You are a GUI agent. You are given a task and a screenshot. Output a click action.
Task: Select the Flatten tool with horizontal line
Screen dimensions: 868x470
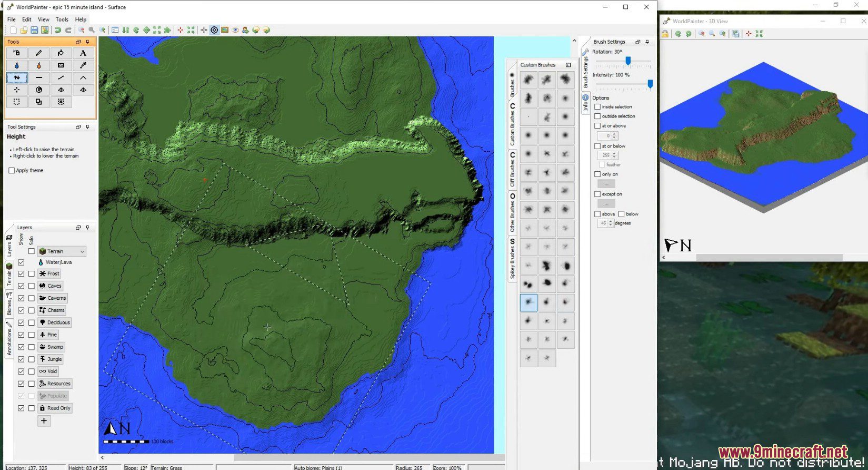pyautogui.click(x=39, y=77)
